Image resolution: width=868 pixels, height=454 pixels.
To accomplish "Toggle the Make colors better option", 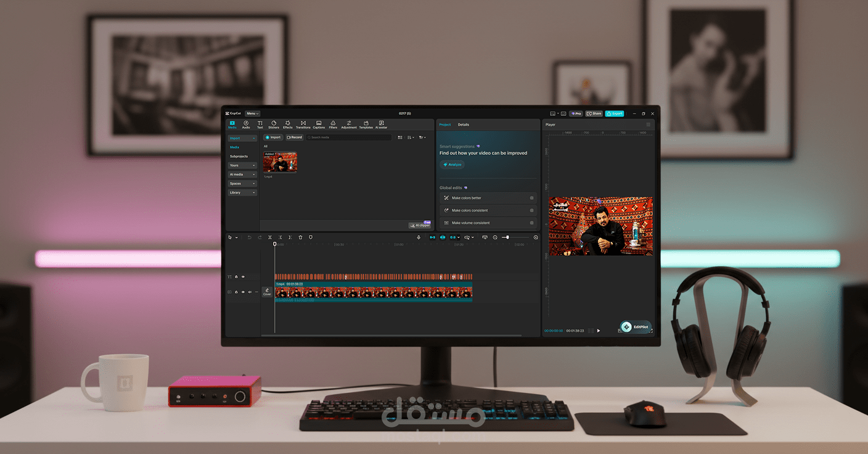I will pos(532,198).
